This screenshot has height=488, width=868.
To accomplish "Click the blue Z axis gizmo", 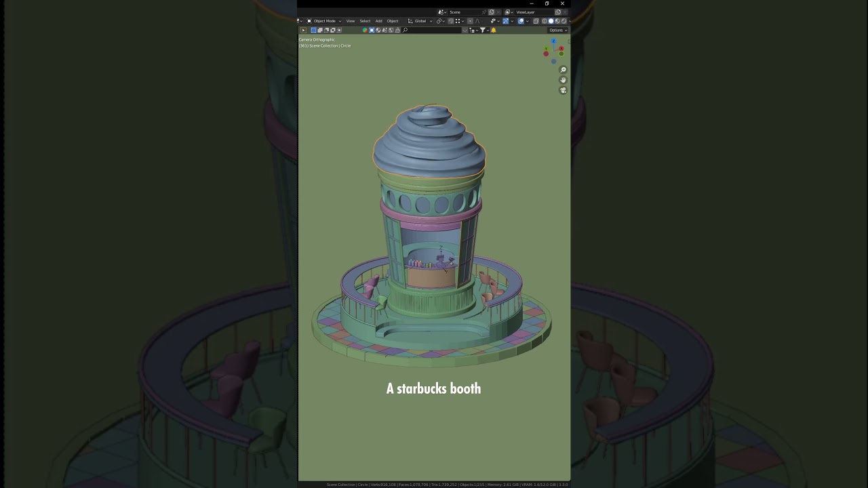I will [x=553, y=41].
